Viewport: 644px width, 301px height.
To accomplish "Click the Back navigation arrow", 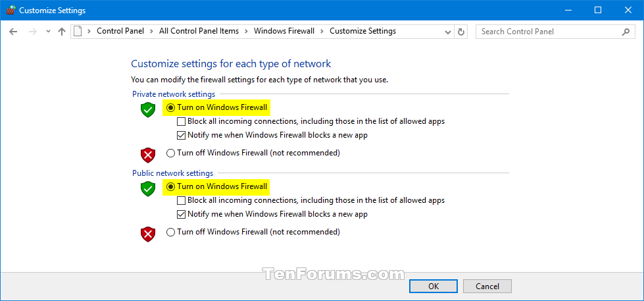I will click(x=13, y=31).
